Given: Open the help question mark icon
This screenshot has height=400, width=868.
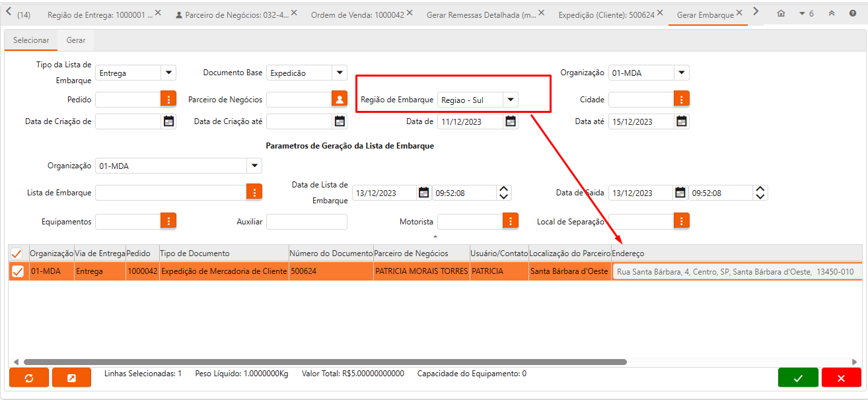Looking at the screenshot, I should [x=852, y=13].
